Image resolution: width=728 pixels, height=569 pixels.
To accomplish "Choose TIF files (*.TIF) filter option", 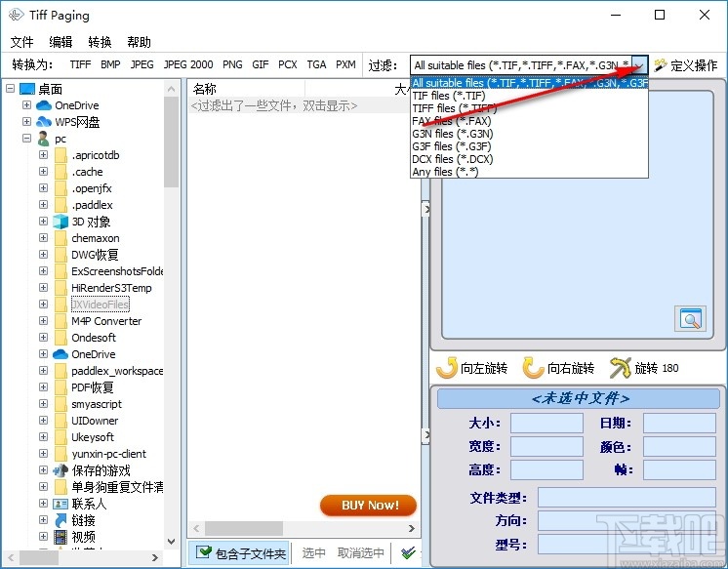I will 529,96.
